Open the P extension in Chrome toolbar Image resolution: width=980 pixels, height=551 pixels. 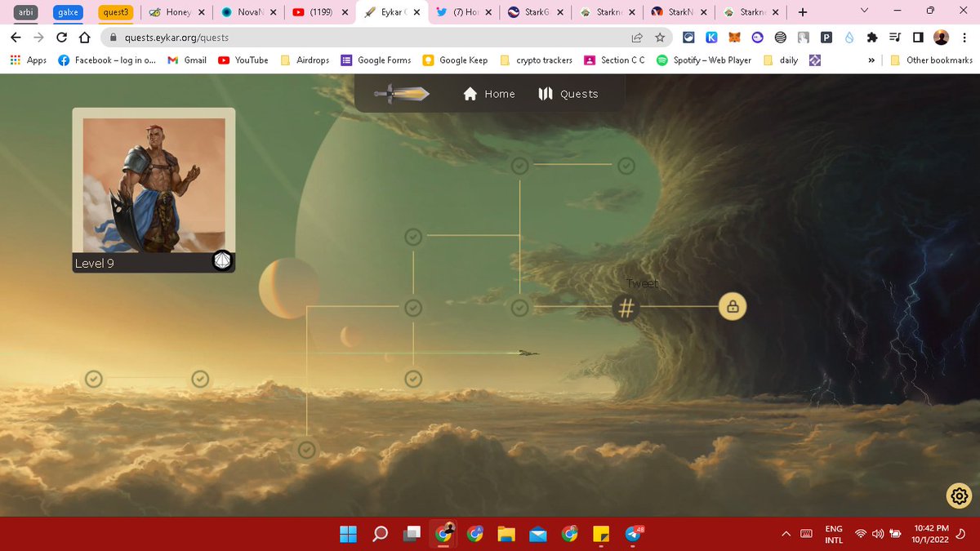(x=826, y=38)
